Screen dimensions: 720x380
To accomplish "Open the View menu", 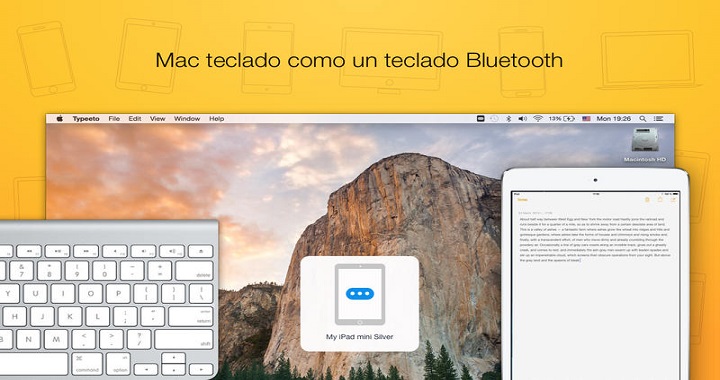I will pyautogui.click(x=158, y=118).
